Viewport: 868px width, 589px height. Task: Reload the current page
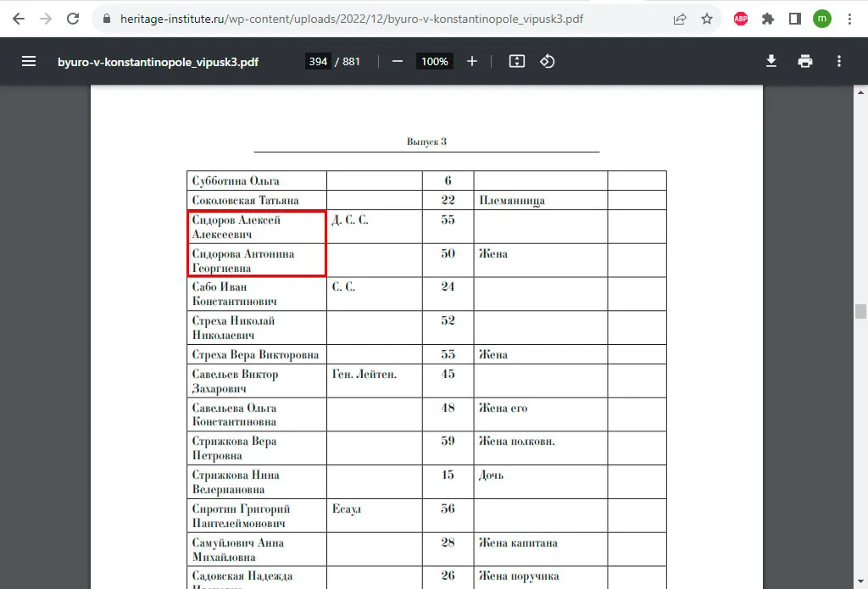click(73, 19)
